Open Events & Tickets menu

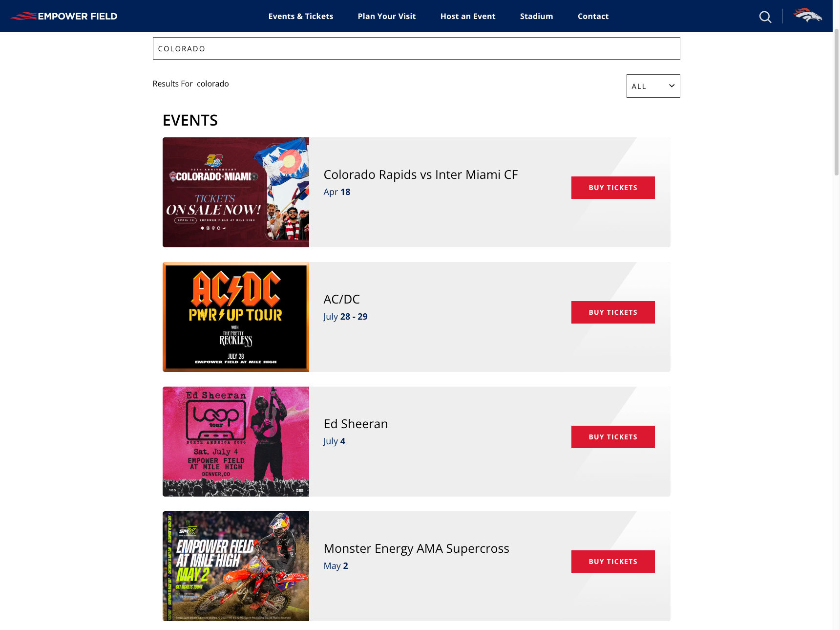[x=301, y=16]
